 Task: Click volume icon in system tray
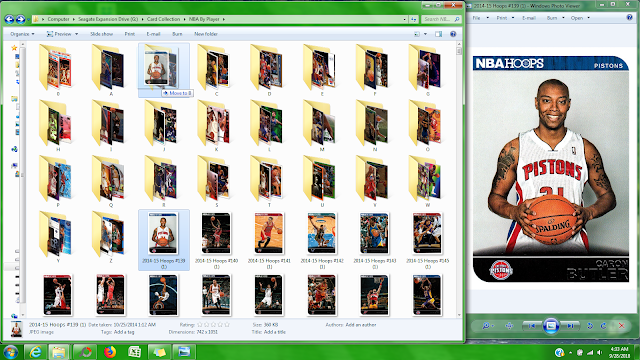point(599,352)
